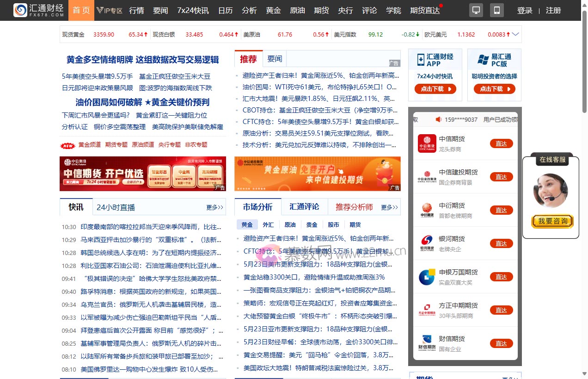Click the desktop monitor icon in top bar
The width and height of the screenshot is (588, 379).
pos(476,10)
